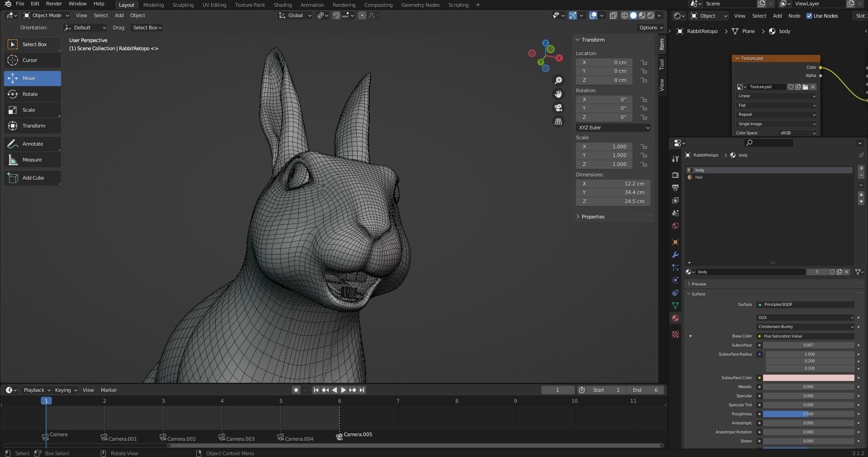Open the GGX distribution dropdown

(x=806, y=318)
